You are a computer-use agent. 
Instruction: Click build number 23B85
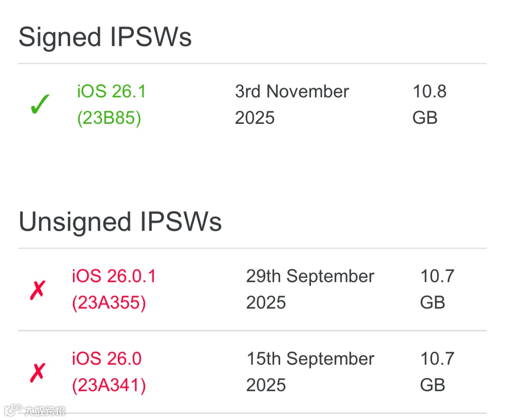109,118
